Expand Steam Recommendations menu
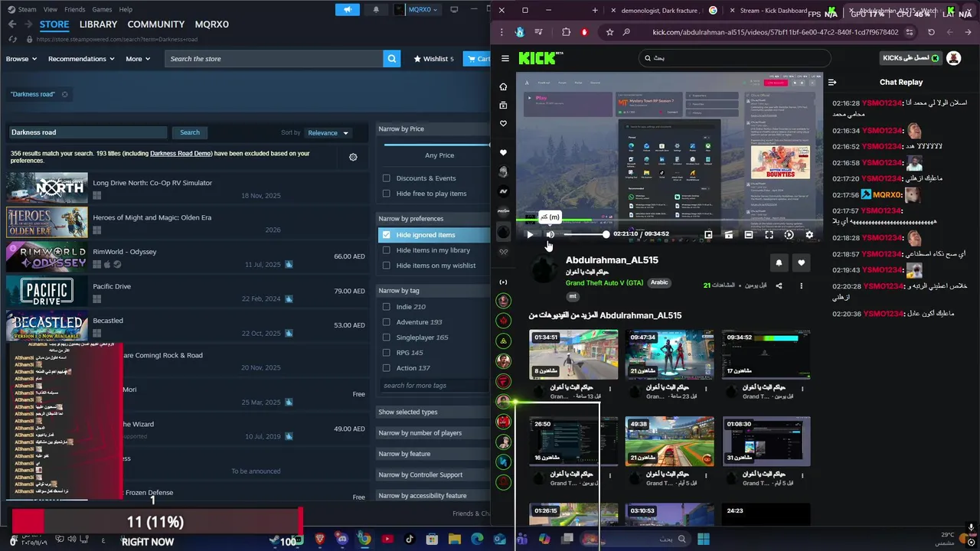Image resolution: width=980 pixels, height=551 pixels. 81,59
